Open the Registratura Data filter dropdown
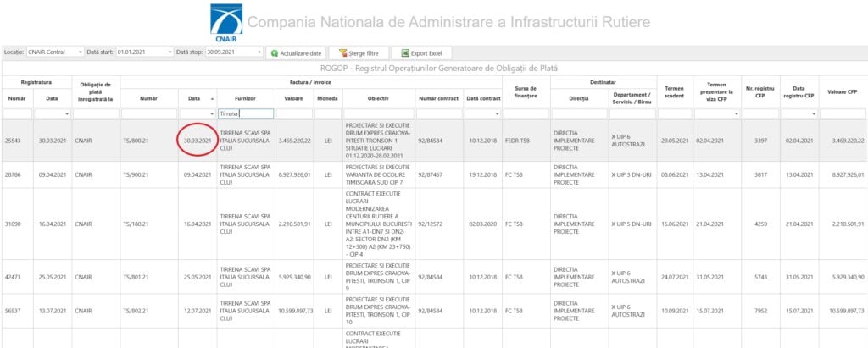The image size is (868, 348). tap(67, 113)
